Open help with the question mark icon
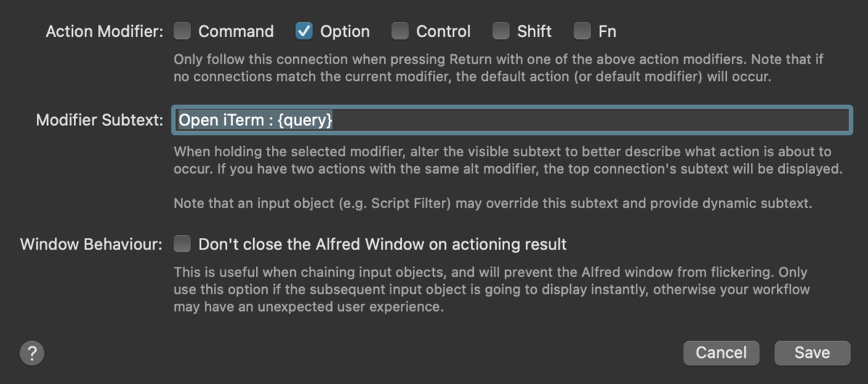 point(32,353)
